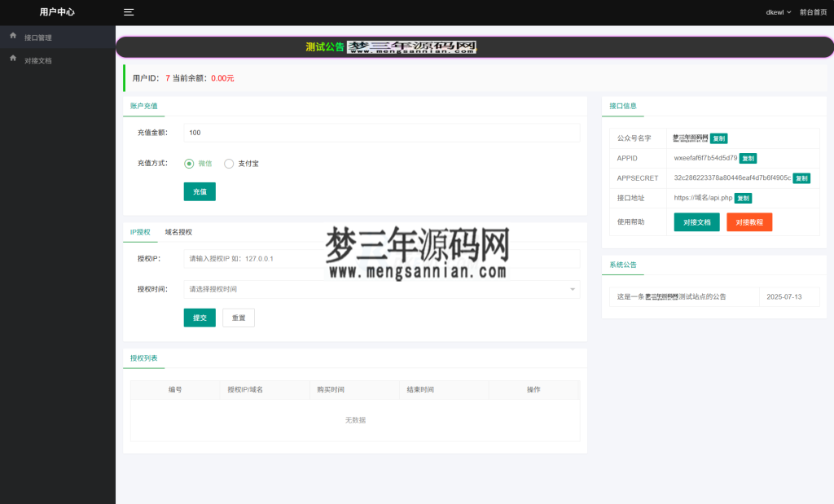Click 复制 to copy the APPID value
Viewport: 834px width, 504px height.
[748, 158]
